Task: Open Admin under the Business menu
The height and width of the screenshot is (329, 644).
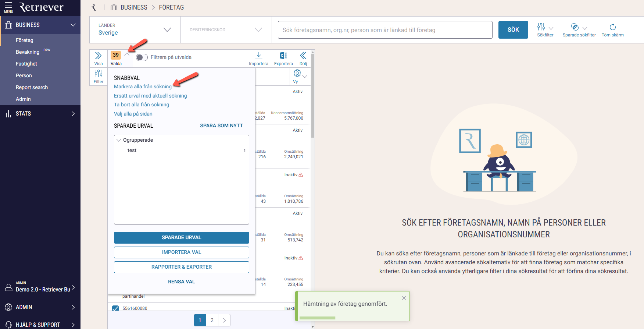Action: tap(23, 99)
